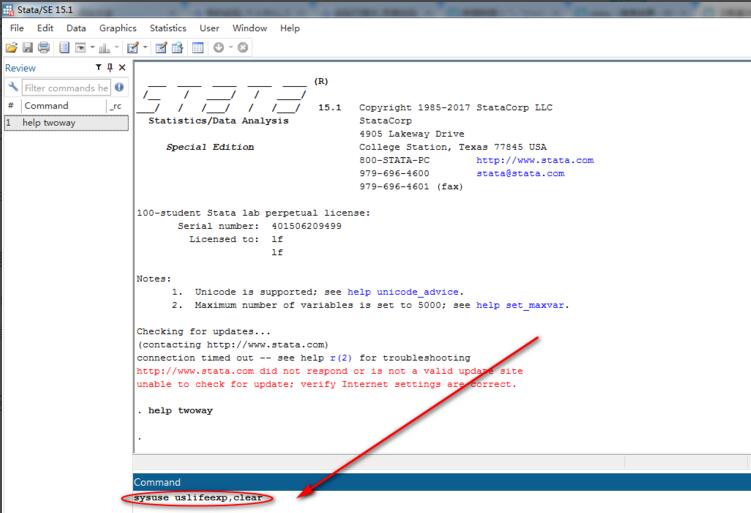Close the Review panel
Image resolution: width=751 pixels, height=513 pixels.
122,68
